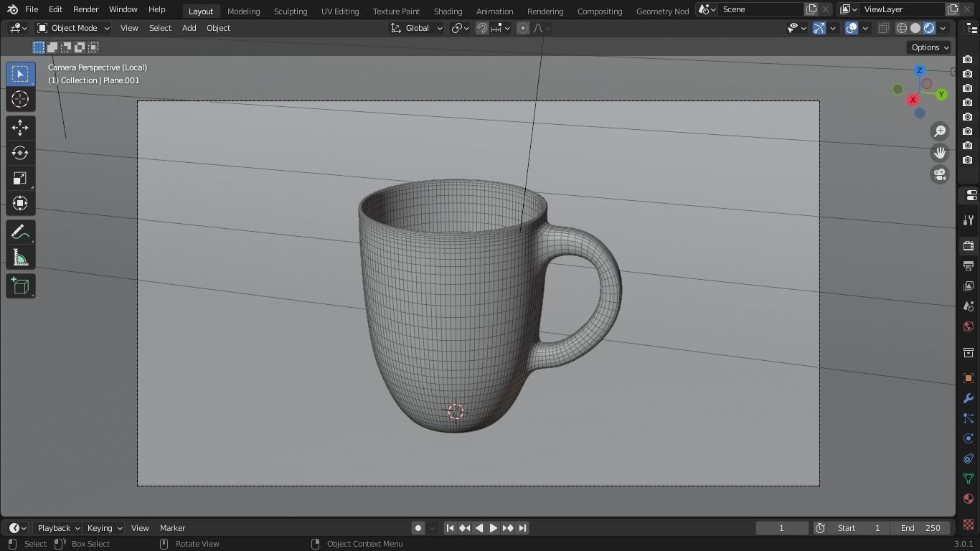Image resolution: width=980 pixels, height=551 pixels.
Task: Select the Annotate pencil tool
Action: click(20, 232)
